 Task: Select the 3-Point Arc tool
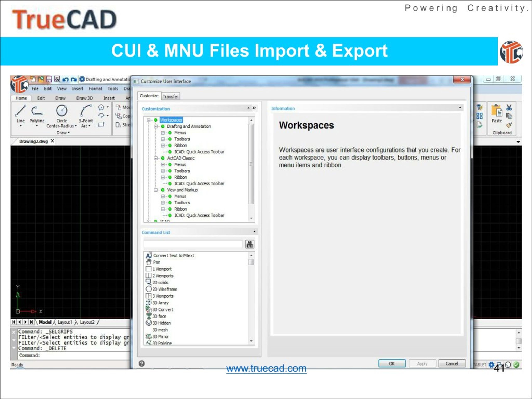86,116
